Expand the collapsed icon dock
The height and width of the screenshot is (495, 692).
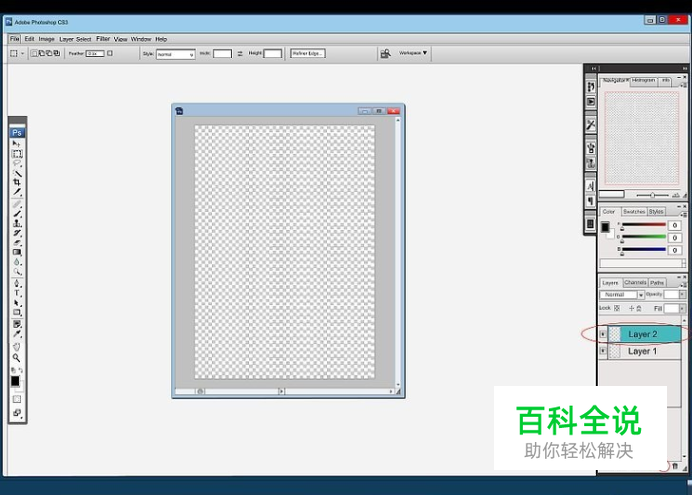click(594, 68)
